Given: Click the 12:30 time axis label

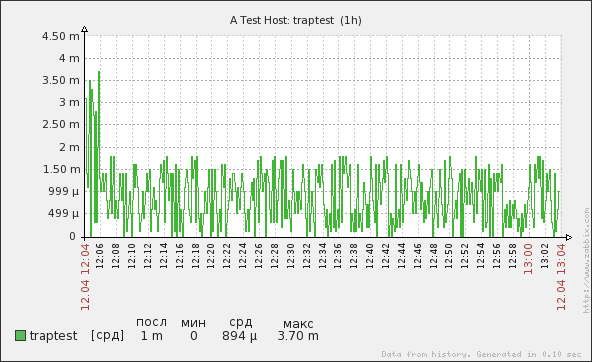Looking at the screenshot, I should 290,256.
